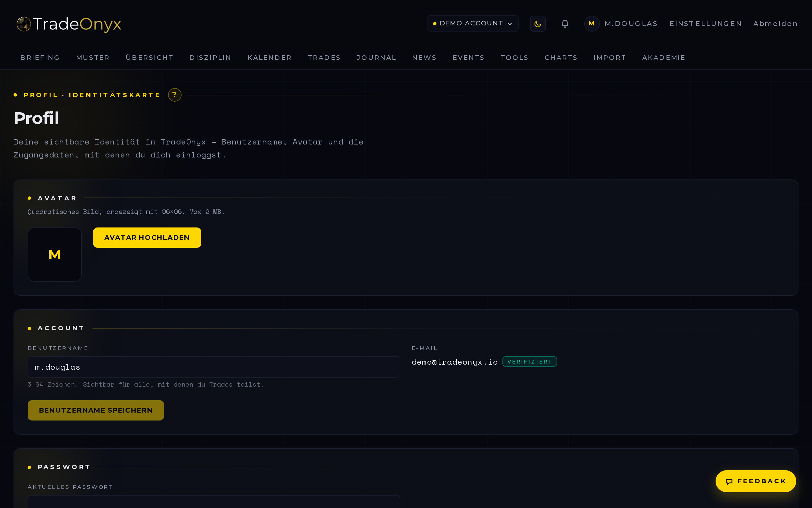
Task: Click Avatar hochladen button
Action: pos(147,238)
